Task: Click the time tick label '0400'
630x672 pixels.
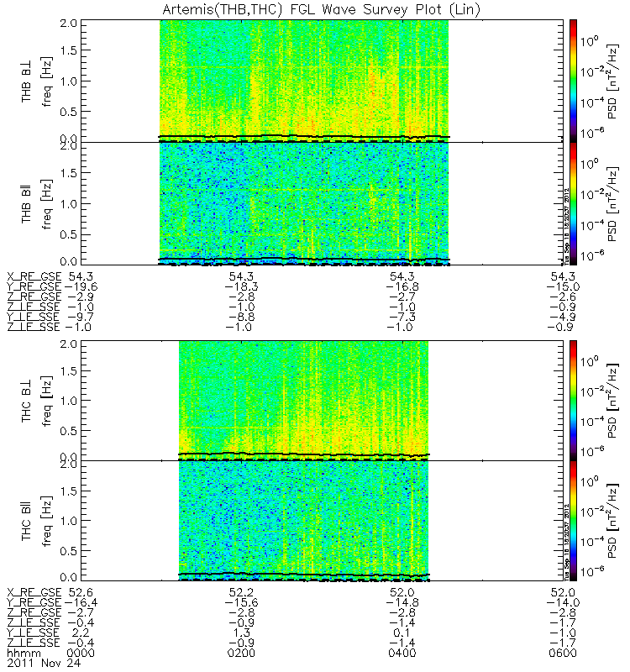Action: coord(402,654)
